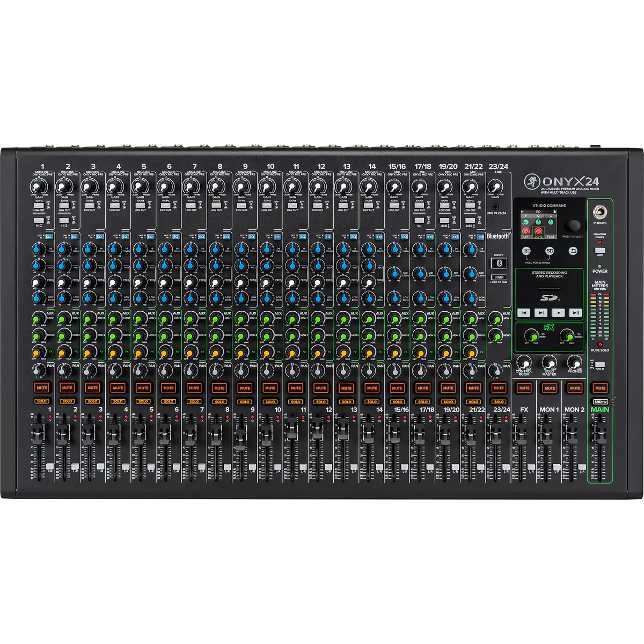Click the RUDE SOLO indicator light

600,344
